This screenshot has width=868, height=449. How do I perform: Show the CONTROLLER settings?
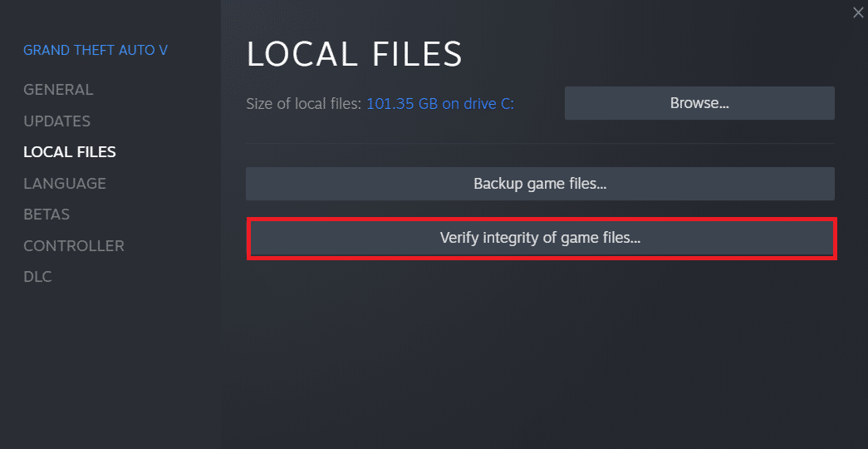(x=74, y=245)
